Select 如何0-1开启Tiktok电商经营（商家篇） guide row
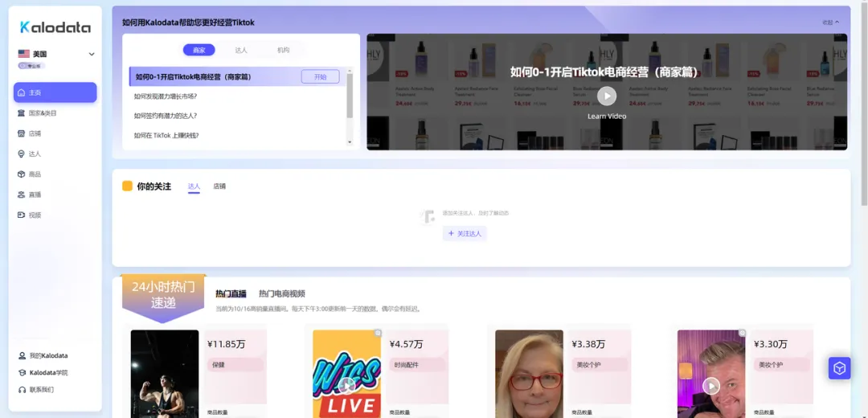The width and height of the screenshot is (868, 418). click(237, 77)
